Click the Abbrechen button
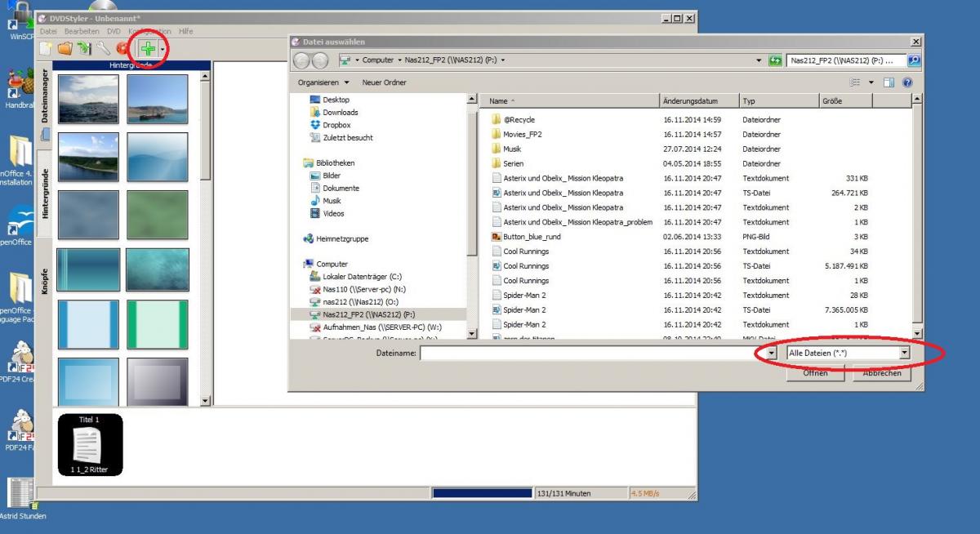 click(882, 372)
